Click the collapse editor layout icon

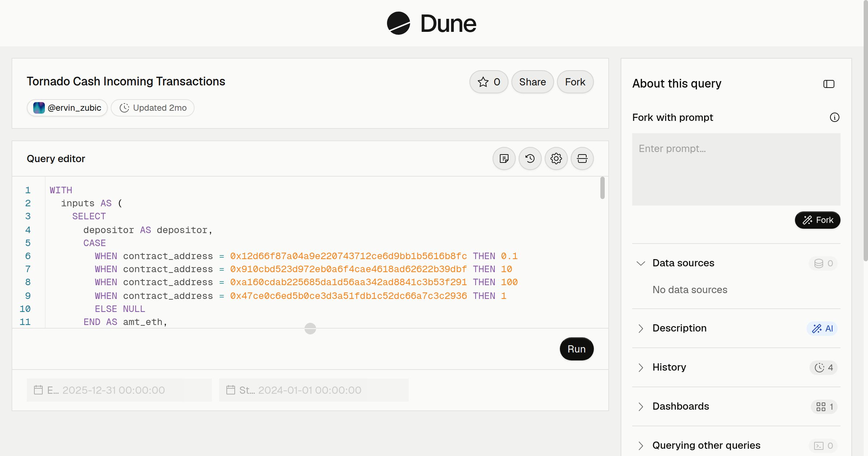click(582, 159)
